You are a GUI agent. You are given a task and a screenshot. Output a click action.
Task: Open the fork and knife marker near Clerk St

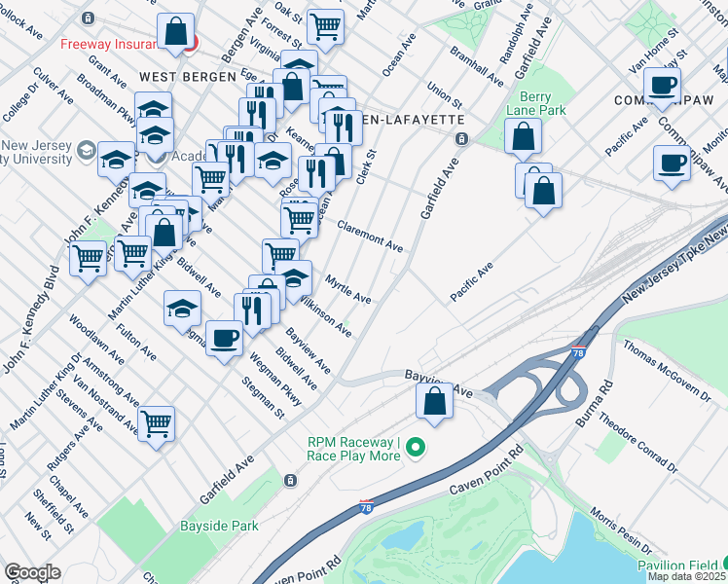[x=316, y=176]
